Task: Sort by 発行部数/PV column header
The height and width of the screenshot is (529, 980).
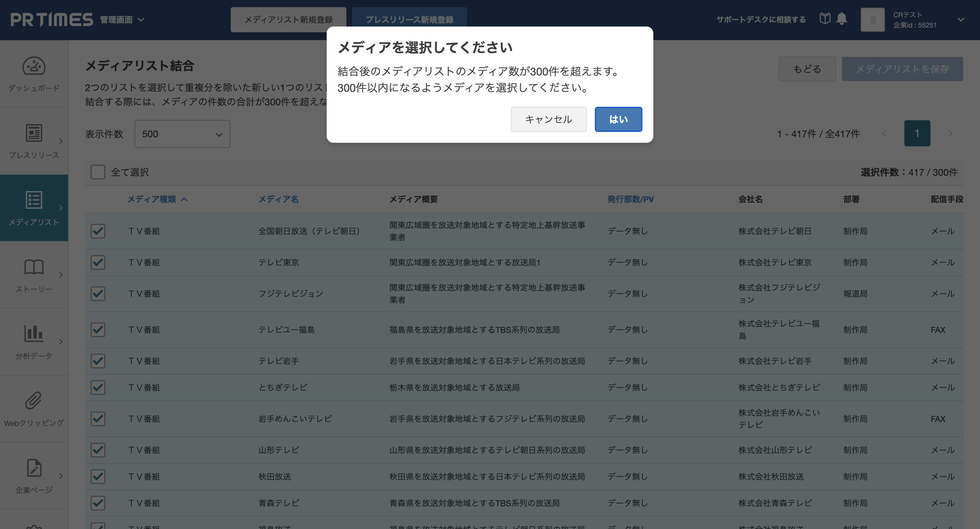Action: [x=631, y=199]
